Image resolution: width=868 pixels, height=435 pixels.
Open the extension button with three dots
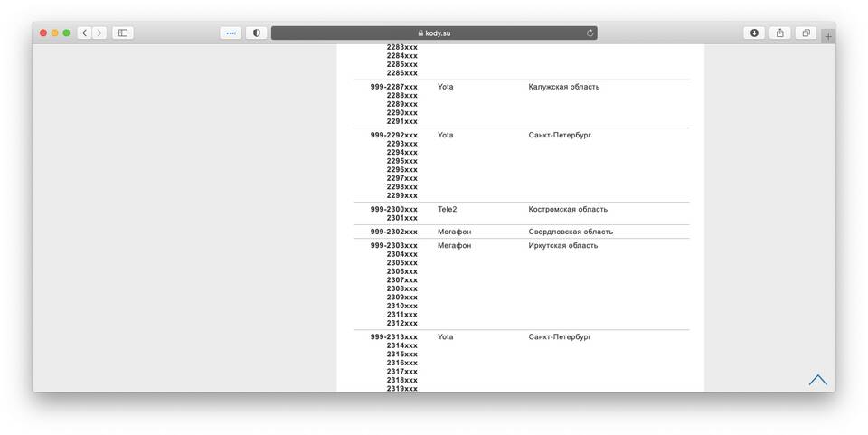(x=231, y=33)
